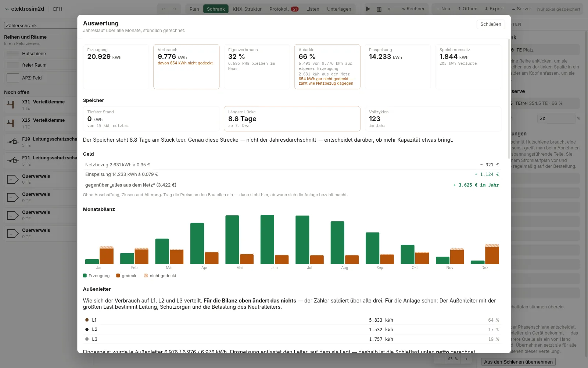The width and height of the screenshot is (588, 368).
Task: Close the Auswertung dialog with Schließen
Action: pyautogui.click(x=491, y=24)
